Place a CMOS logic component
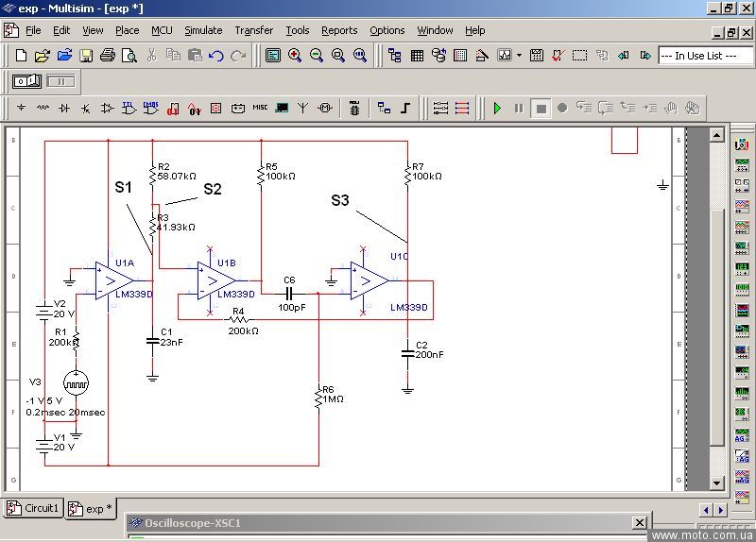The image size is (756, 542). pyautogui.click(x=150, y=108)
